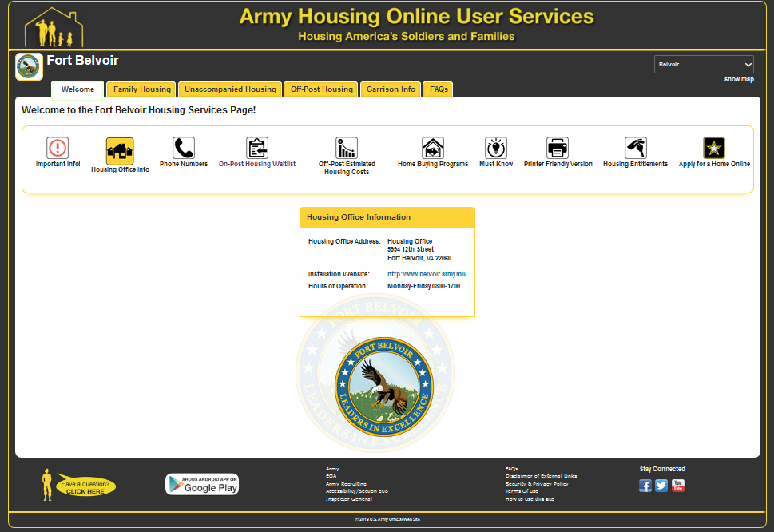
Task: Click the soldier figure by the question bubble
Action: coord(47,485)
